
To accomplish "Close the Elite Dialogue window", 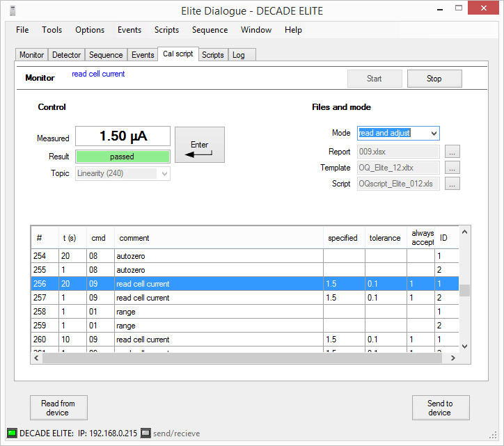I will [x=483, y=8].
